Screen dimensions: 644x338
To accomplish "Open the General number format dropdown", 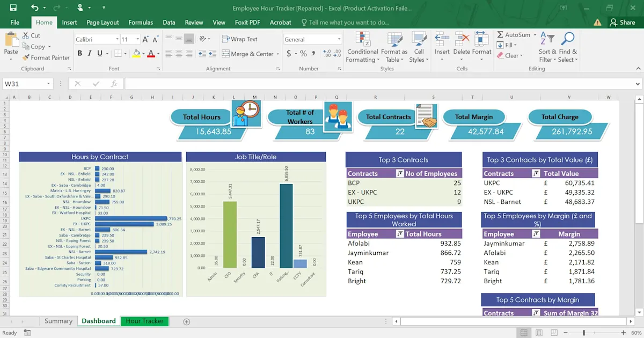I will pyautogui.click(x=339, y=39).
